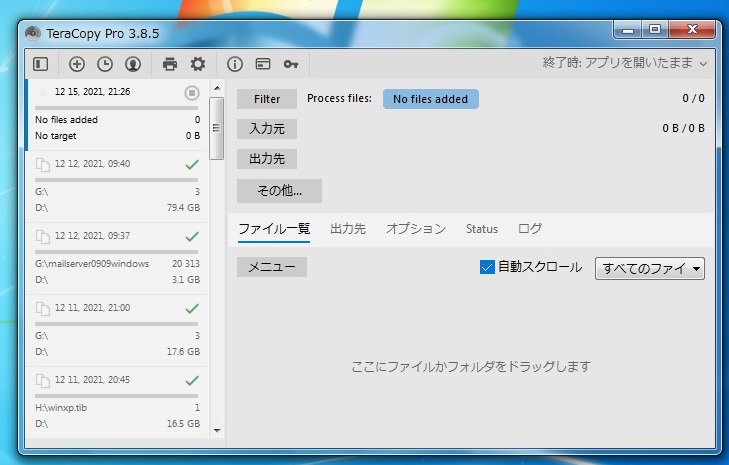Viewport: 729px width, 465px height.
Task: Click the 3.1 GB size value
Action: (x=186, y=279)
